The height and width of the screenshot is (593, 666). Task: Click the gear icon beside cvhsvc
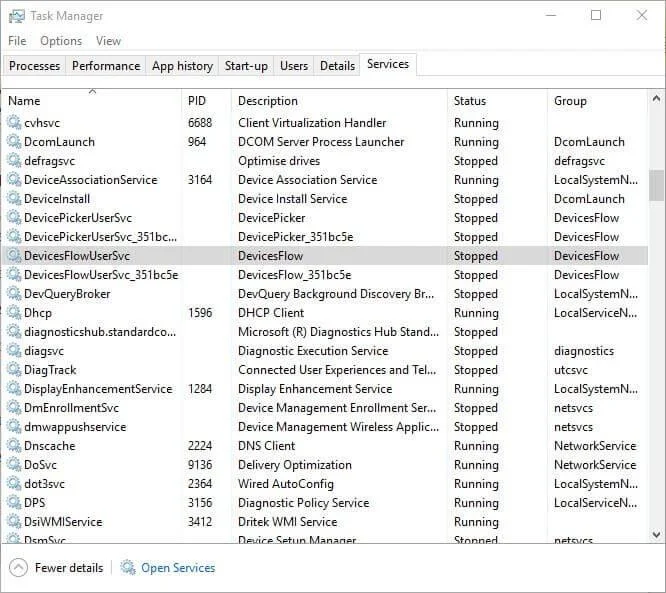(14, 123)
